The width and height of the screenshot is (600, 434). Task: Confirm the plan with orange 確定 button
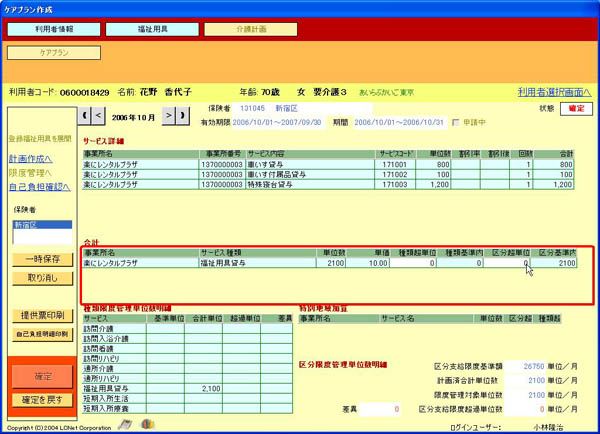42,377
